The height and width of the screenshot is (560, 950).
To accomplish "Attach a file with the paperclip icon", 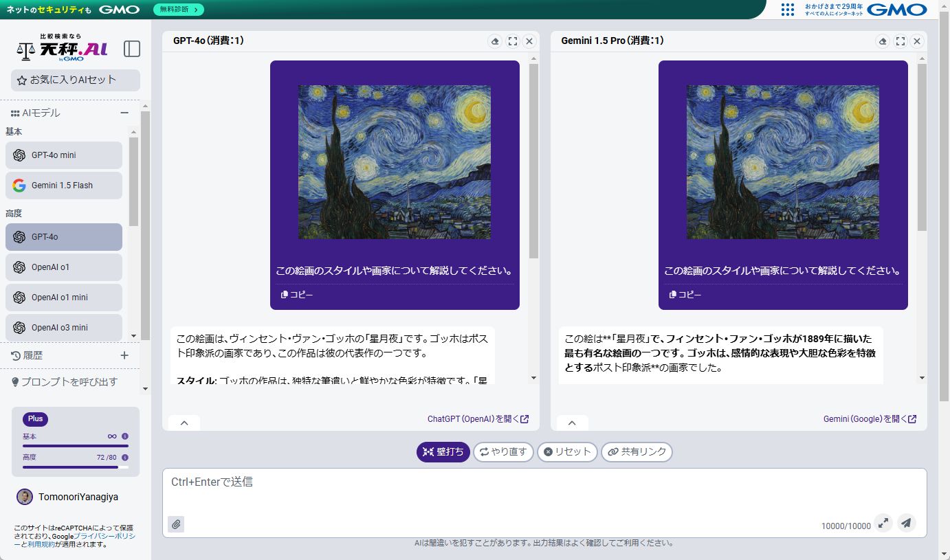I will [x=176, y=524].
